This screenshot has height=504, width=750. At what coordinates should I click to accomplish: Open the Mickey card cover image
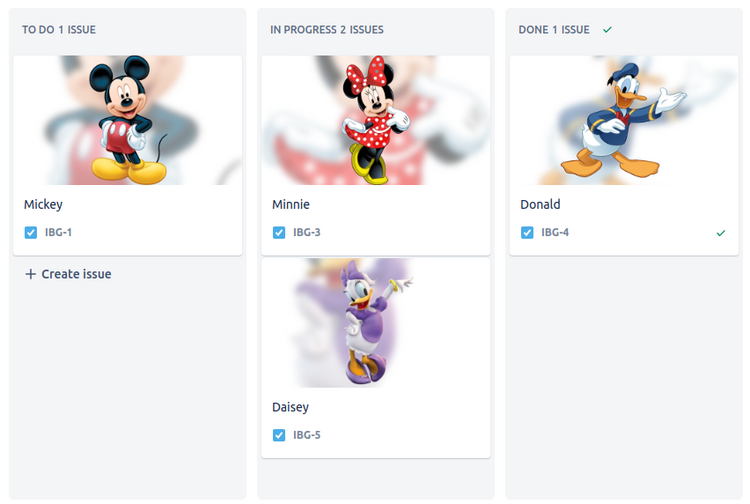coord(128,120)
